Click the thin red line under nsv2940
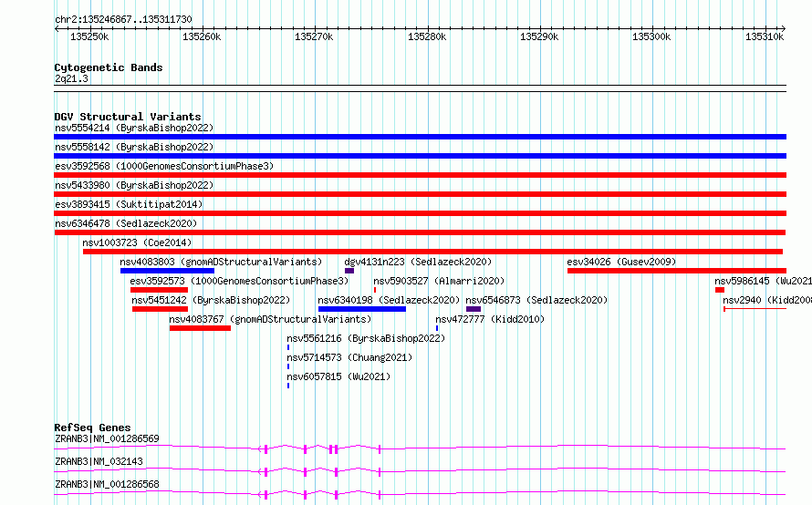This screenshot has width=812, height=505. [x=755, y=309]
